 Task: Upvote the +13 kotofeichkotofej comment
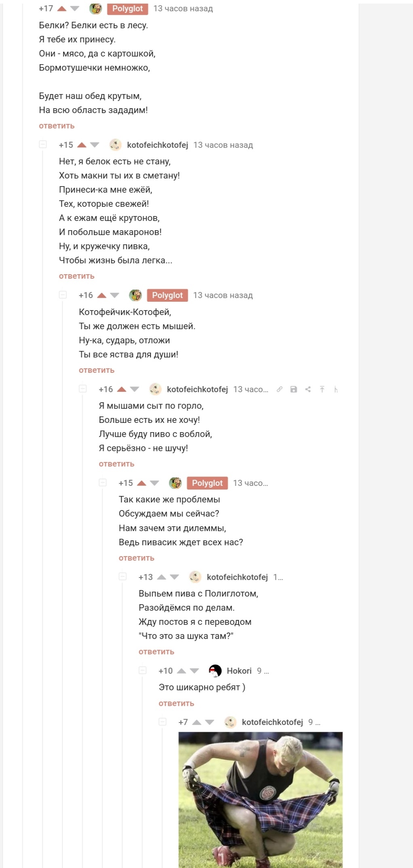tap(162, 577)
